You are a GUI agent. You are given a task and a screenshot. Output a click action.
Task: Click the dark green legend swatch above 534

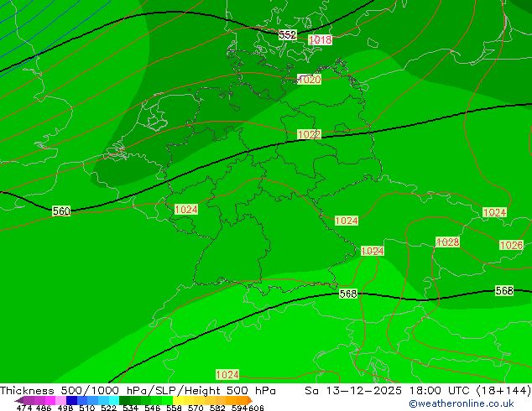point(124,400)
